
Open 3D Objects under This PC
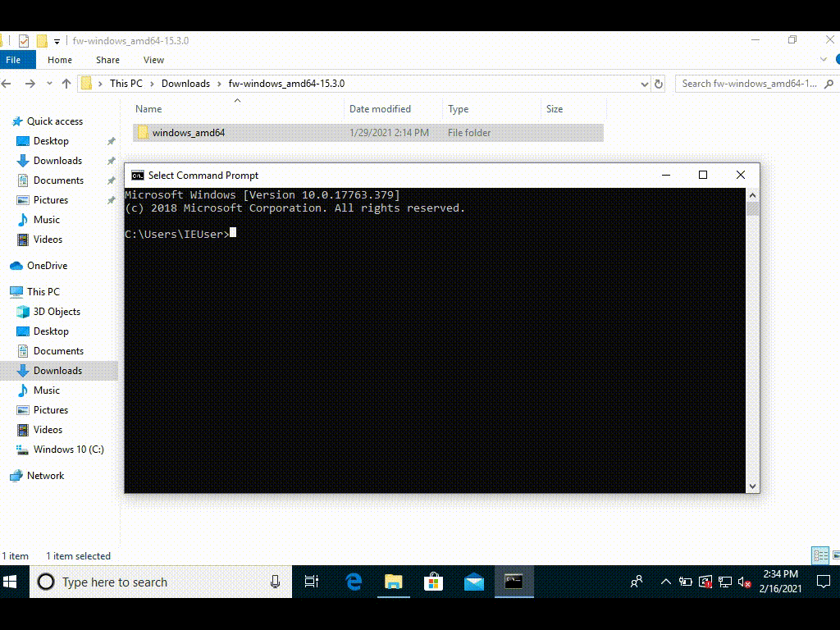[57, 312]
